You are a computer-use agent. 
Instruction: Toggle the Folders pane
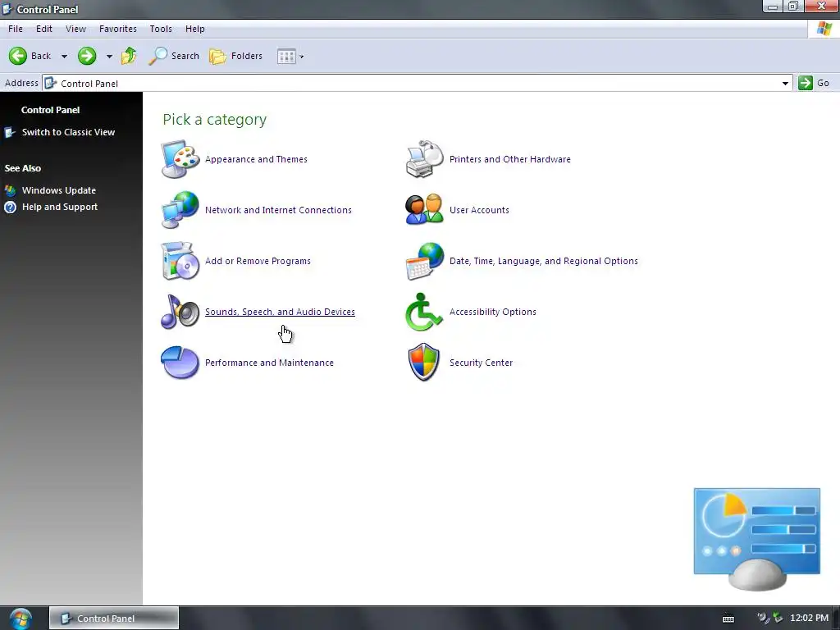point(235,56)
